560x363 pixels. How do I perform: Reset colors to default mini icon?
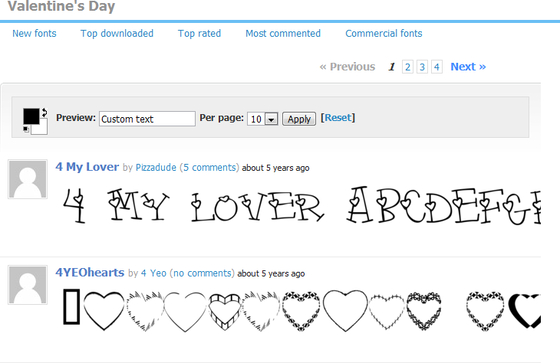coord(26,129)
